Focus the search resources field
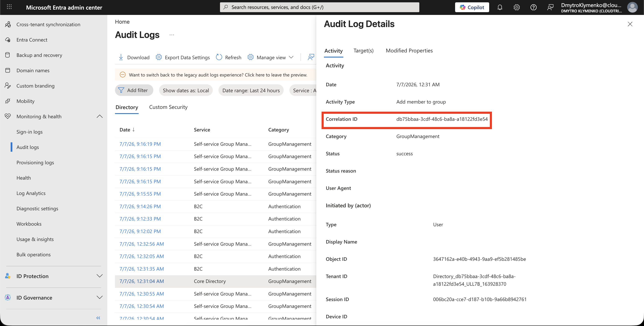Image resolution: width=644 pixels, height=326 pixels. (319, 7)
